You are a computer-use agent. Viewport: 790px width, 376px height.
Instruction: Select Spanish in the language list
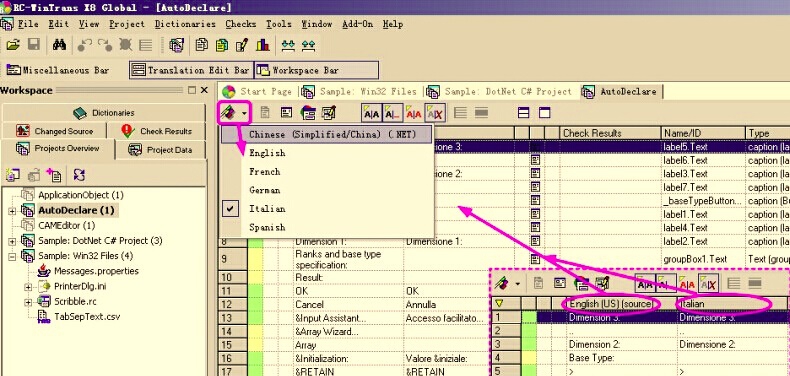click(327, 227)
